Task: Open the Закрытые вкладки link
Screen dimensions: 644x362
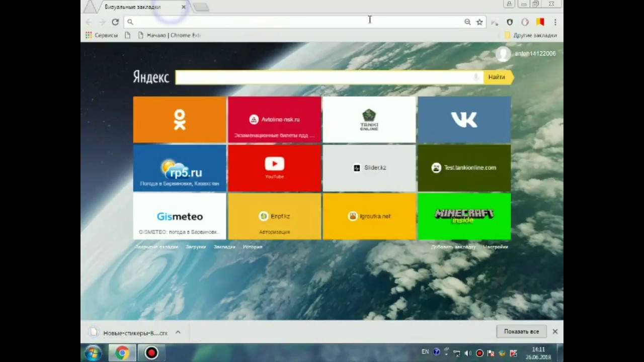Action: point(156,247)
